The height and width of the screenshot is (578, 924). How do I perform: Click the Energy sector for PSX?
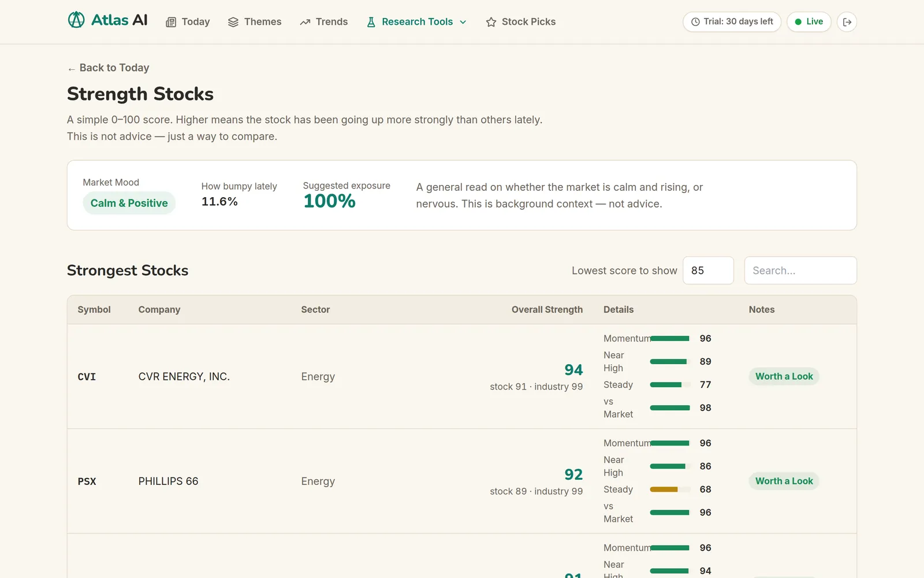click(318, 481)
